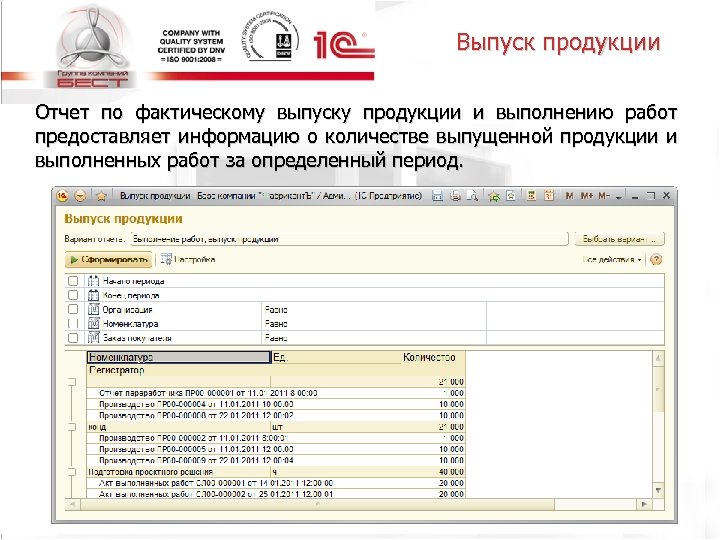
Task: Click the 40,000 quantity cell
Action: pos(451,472)
